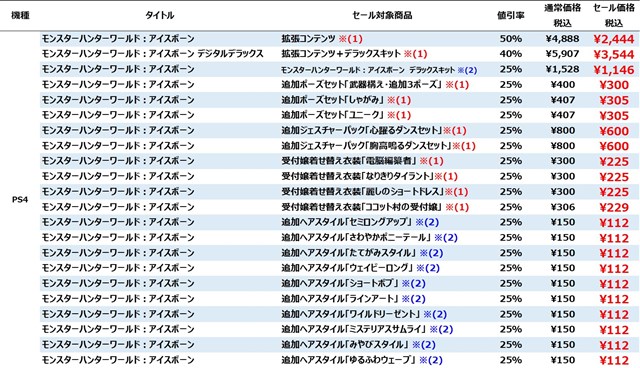Click the 50% discount rate cell
The image size is (640, 368).
pyautogui.click(x=511, y=39)
